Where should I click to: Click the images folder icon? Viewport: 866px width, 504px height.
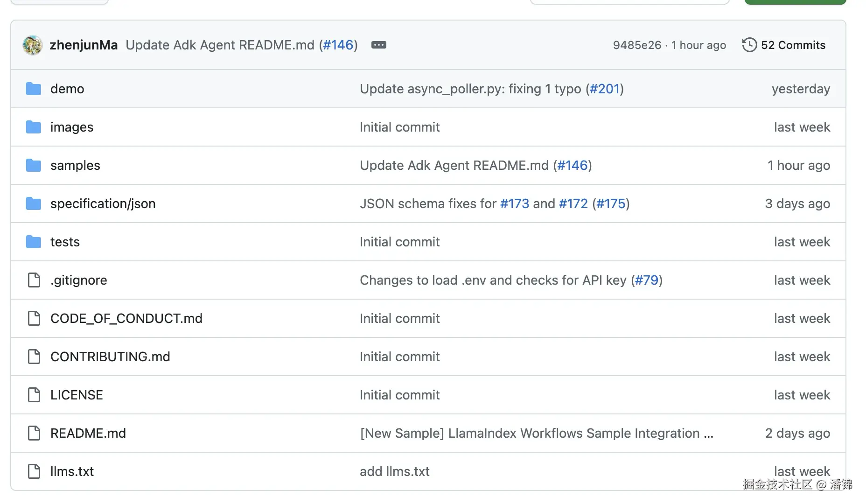[34, 127]
